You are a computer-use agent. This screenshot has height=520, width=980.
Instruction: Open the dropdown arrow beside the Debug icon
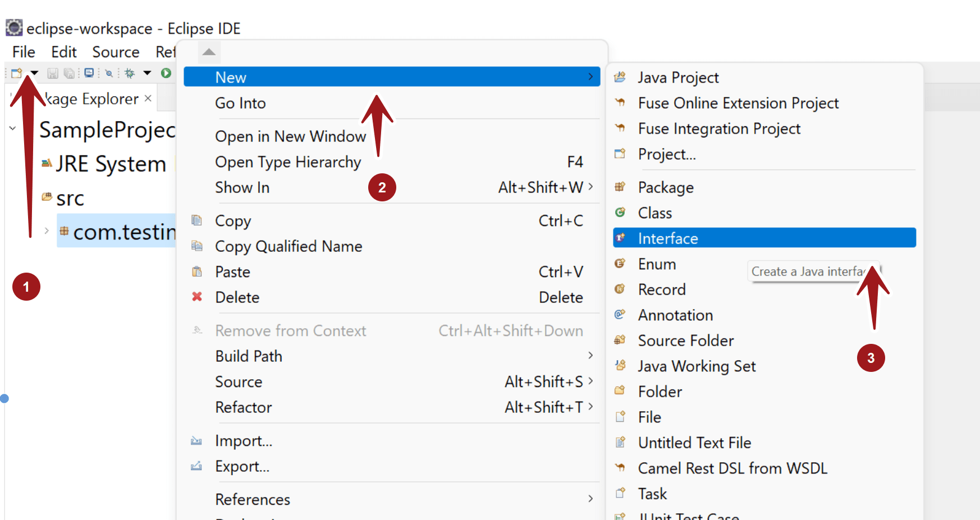pyautogui.click(x=146, y=72)
